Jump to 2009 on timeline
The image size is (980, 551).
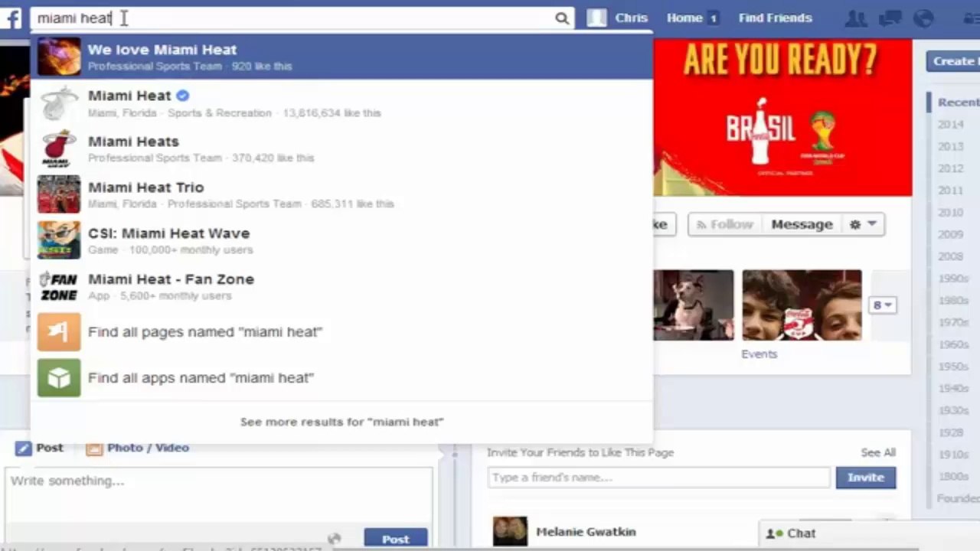pyautogui.click(x=951, y=234)
